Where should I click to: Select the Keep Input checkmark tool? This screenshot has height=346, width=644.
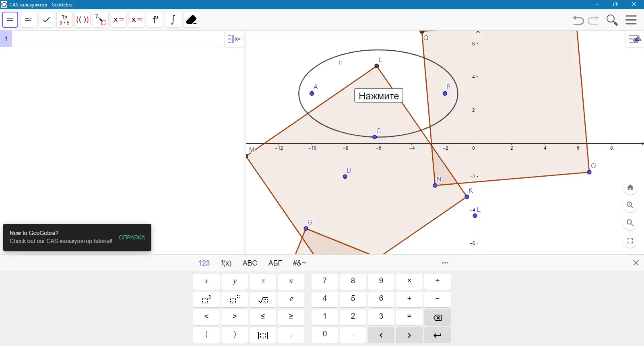46,20
